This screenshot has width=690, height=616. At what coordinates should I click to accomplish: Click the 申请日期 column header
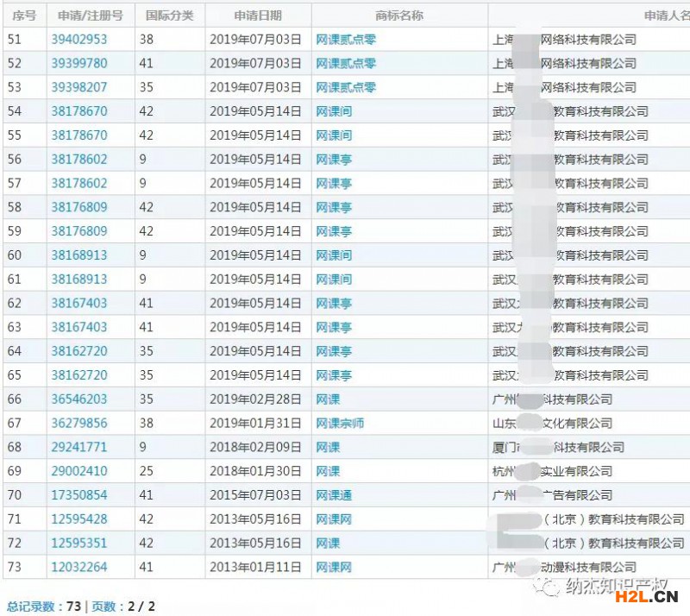(x=258, y=16)
